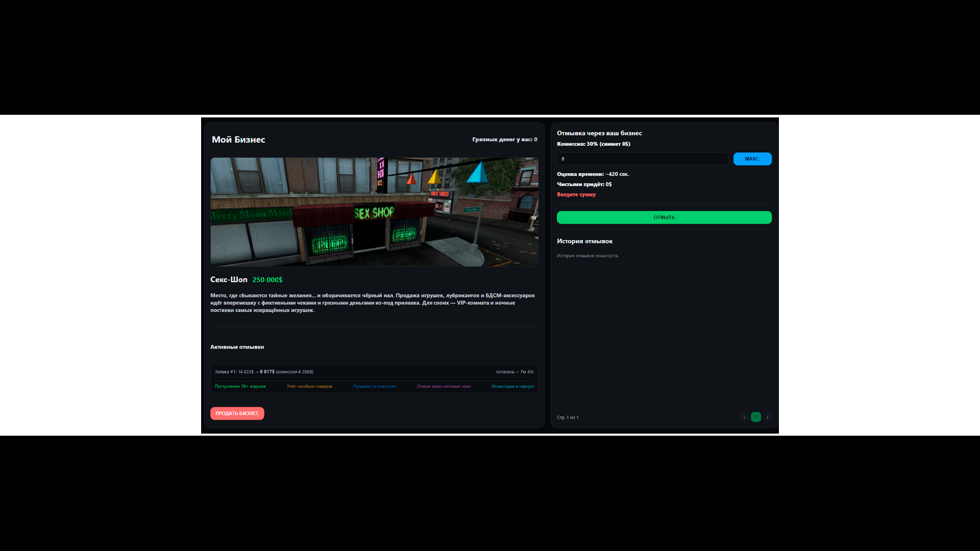The image size is (980, 551).
Task: Click the stage 'Учёт «особых» товаров'
Action: (309, 387)
